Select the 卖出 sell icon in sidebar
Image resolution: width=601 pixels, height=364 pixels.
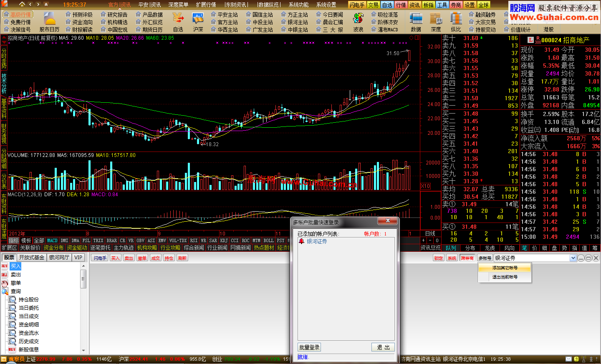(5, 274)
